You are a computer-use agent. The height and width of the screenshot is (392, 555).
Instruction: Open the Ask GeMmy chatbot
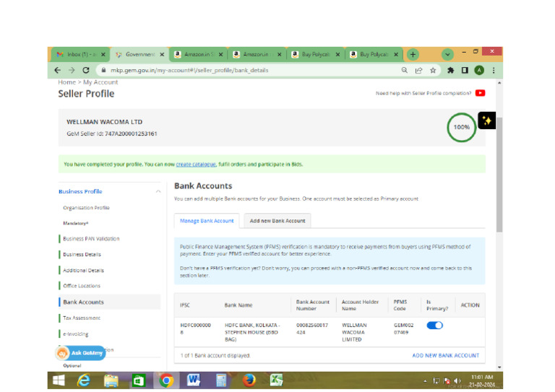(80, 353)
